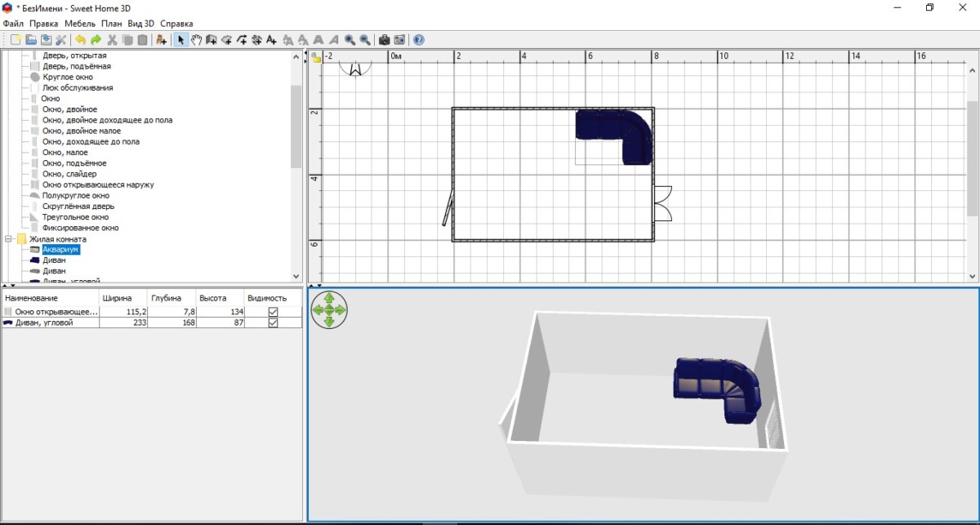The width and height of the screenshot is (980, 525).
Task: Sort by the Наименование column header
Action: coord(49,298)
